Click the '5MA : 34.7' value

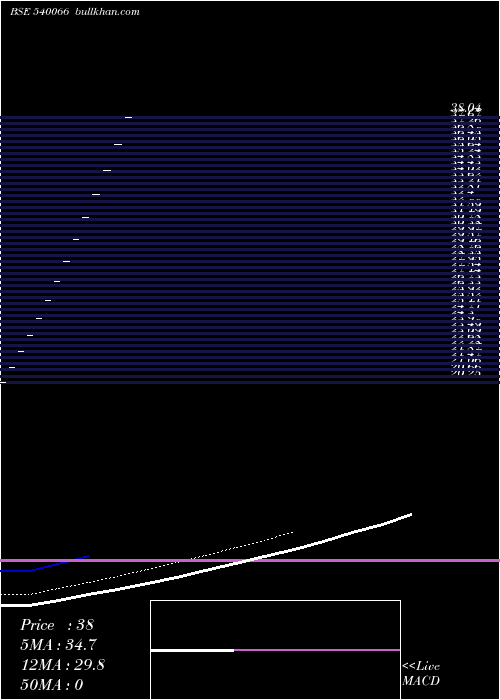pyautogui.click(x=58, y=645)
